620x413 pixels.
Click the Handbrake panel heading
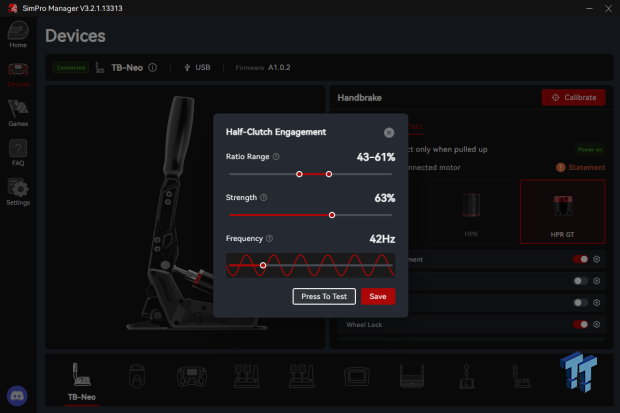click(359, 98)
